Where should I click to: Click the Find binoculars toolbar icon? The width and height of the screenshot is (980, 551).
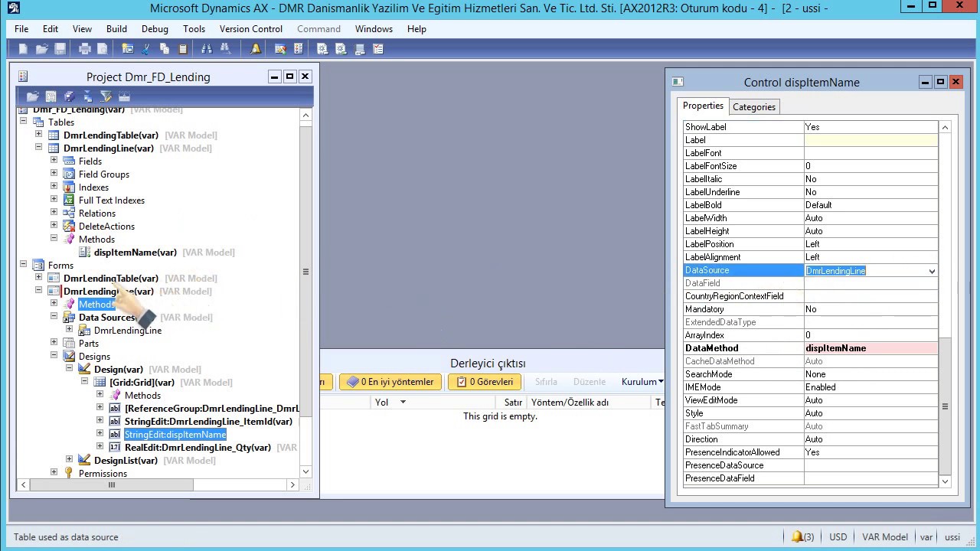click(207, 49)
